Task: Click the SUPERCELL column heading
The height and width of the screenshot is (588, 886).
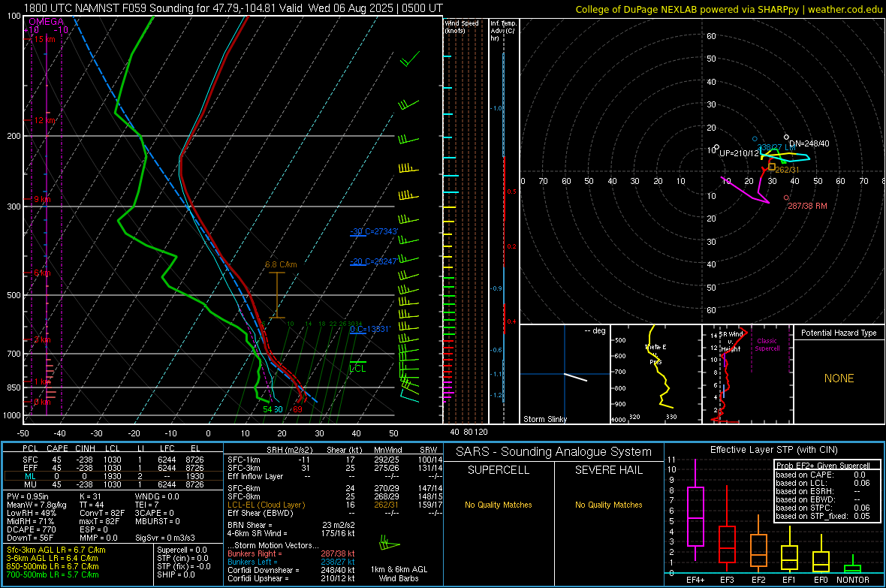Action: coord(499,470)
